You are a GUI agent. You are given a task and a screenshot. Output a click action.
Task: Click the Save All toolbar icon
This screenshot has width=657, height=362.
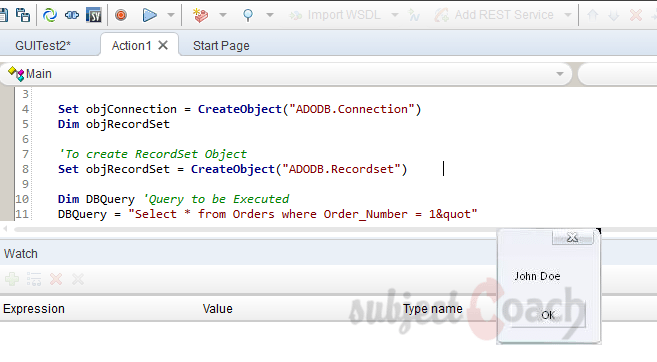coord(23,15)
